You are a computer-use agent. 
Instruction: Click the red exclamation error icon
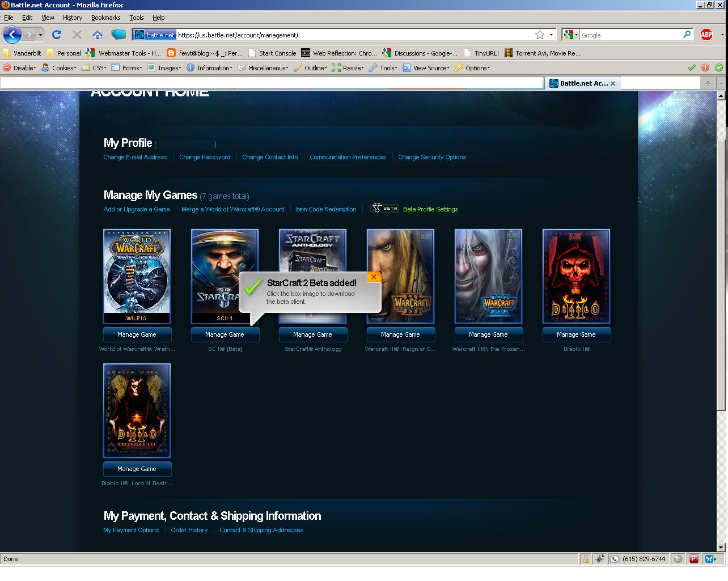[705, 67]
